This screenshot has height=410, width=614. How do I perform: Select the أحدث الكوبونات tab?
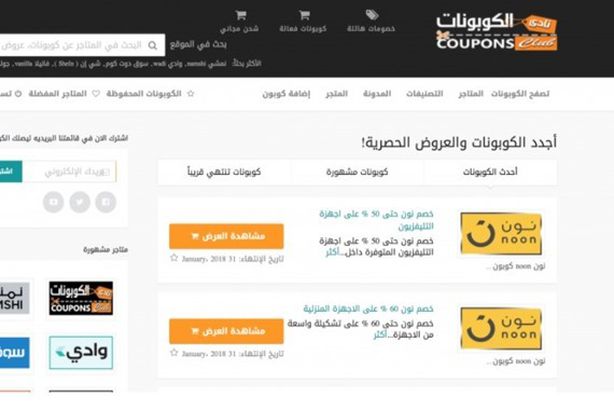click(490, 172)
